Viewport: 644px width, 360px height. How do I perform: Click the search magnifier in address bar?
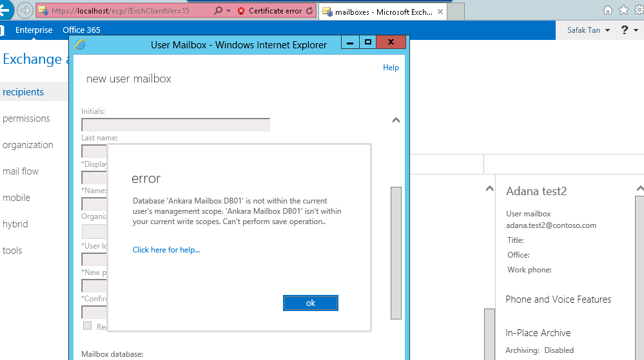218,11
